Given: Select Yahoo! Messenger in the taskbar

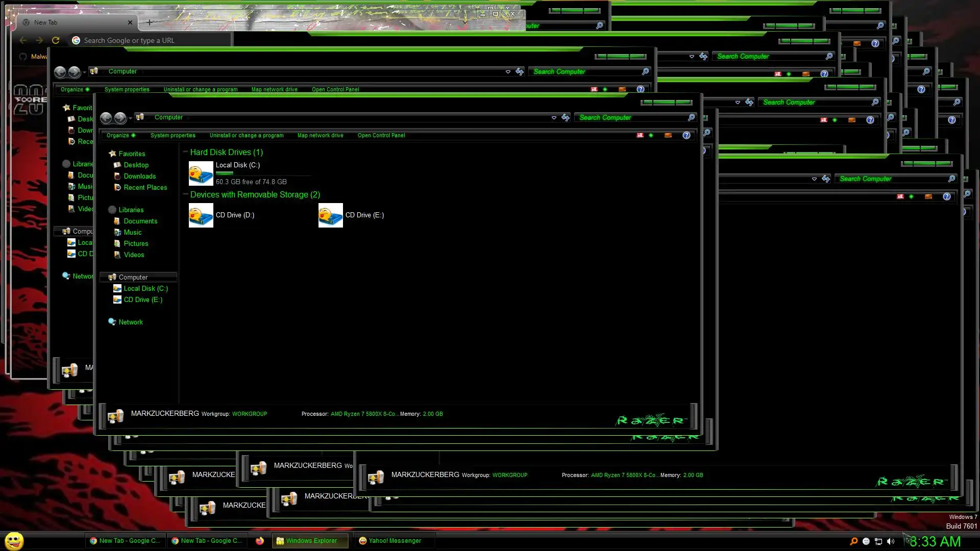Looking at the screenshot, I should tap(390, 541).
